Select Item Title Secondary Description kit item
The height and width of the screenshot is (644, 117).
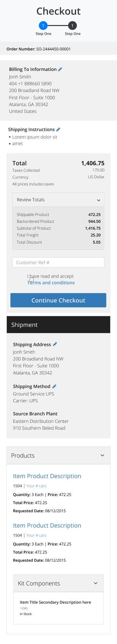[55, 602]
